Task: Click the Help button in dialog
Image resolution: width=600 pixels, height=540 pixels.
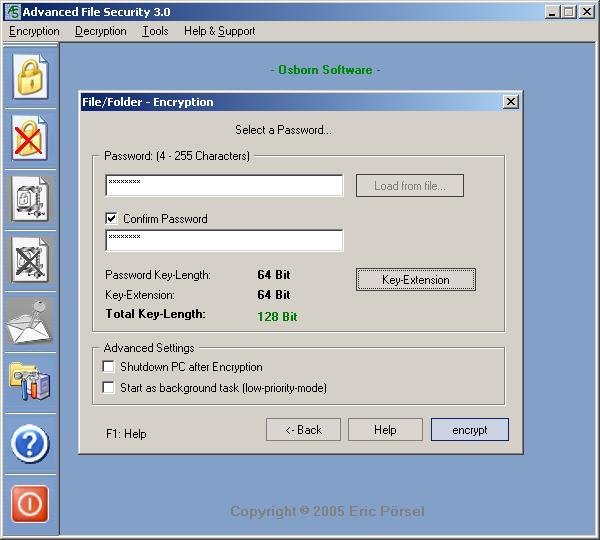Action: 385,430
